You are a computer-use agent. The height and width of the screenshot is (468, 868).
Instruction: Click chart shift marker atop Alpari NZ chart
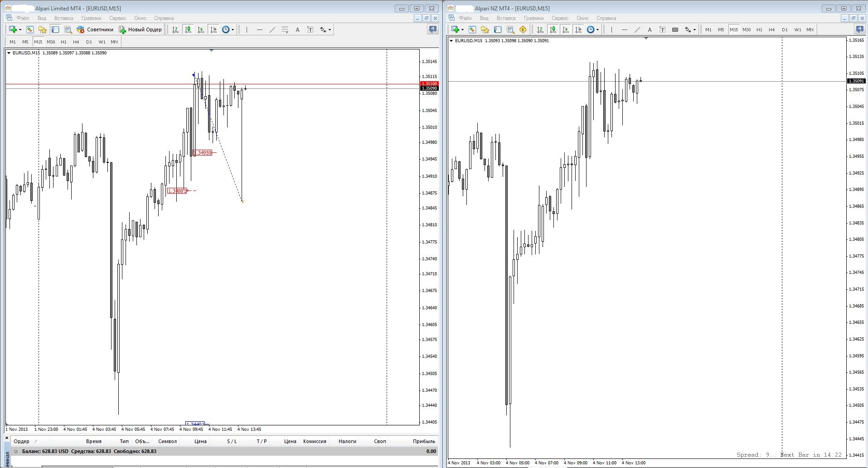[x=646, y=38]
